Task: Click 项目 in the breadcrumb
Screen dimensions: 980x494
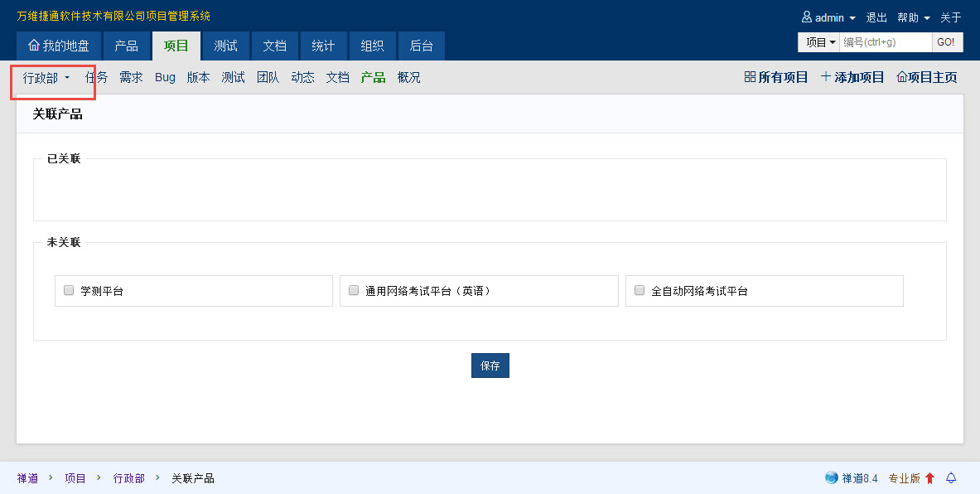Action: coord(75,477)
